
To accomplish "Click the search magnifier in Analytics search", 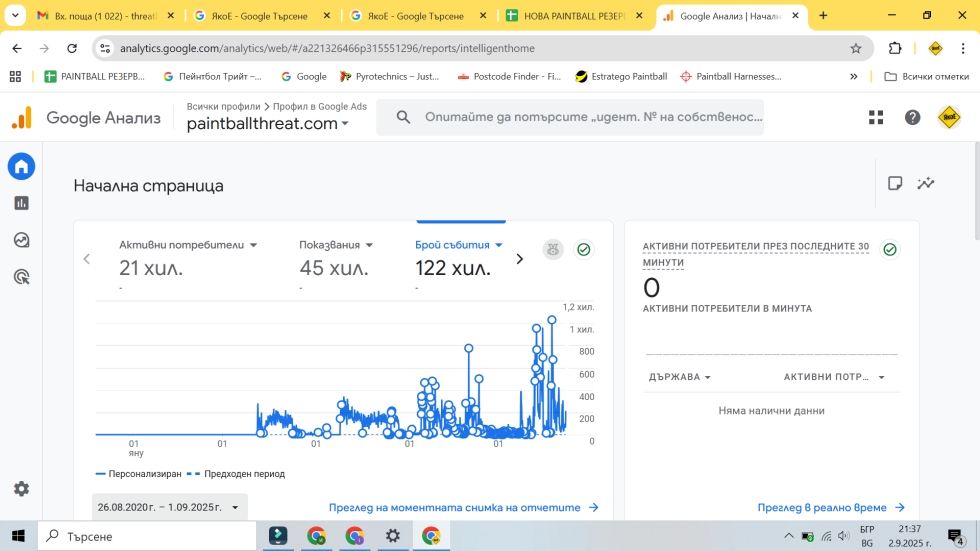I will [403, 117].
